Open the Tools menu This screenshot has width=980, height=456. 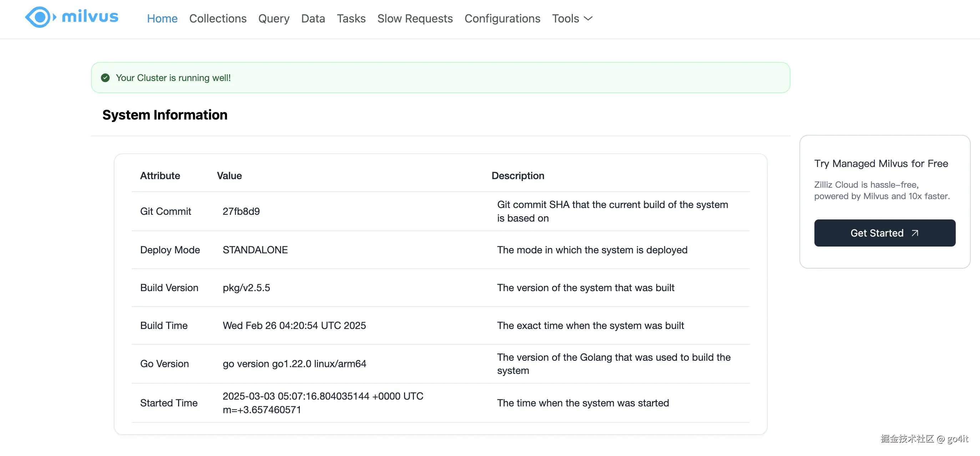[566, 19]
